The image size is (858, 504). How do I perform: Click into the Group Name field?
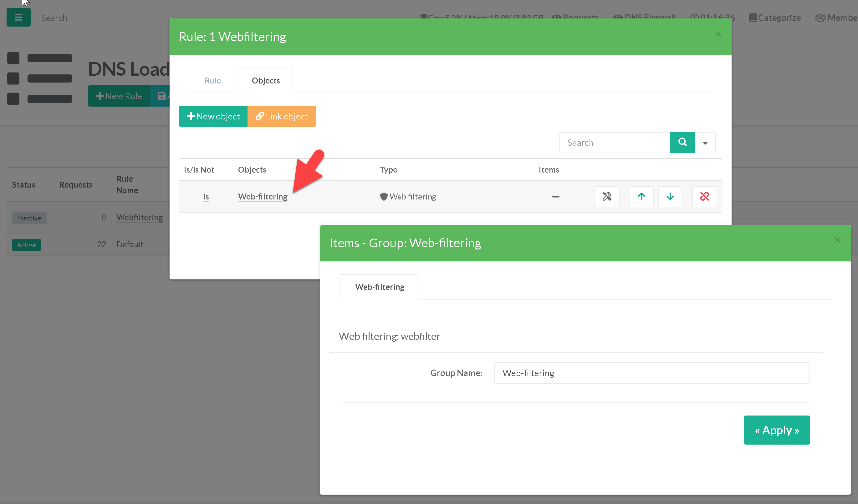click(652, 373)
